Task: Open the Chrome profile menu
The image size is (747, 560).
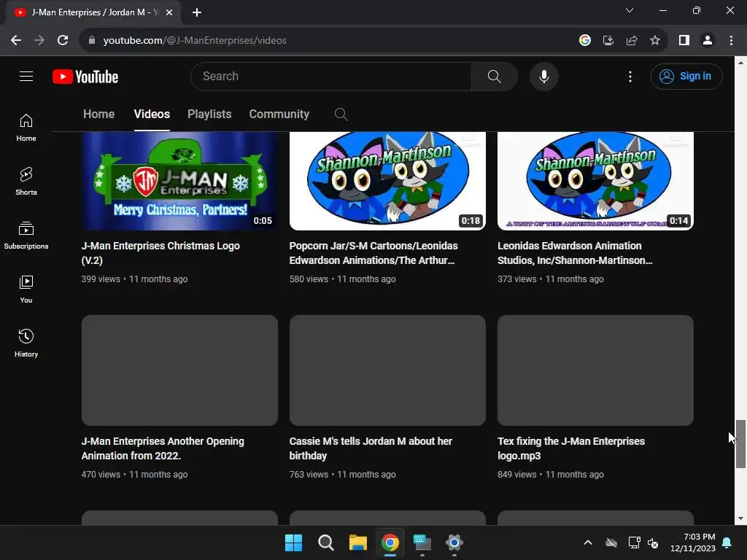Action: coord(708,41)
